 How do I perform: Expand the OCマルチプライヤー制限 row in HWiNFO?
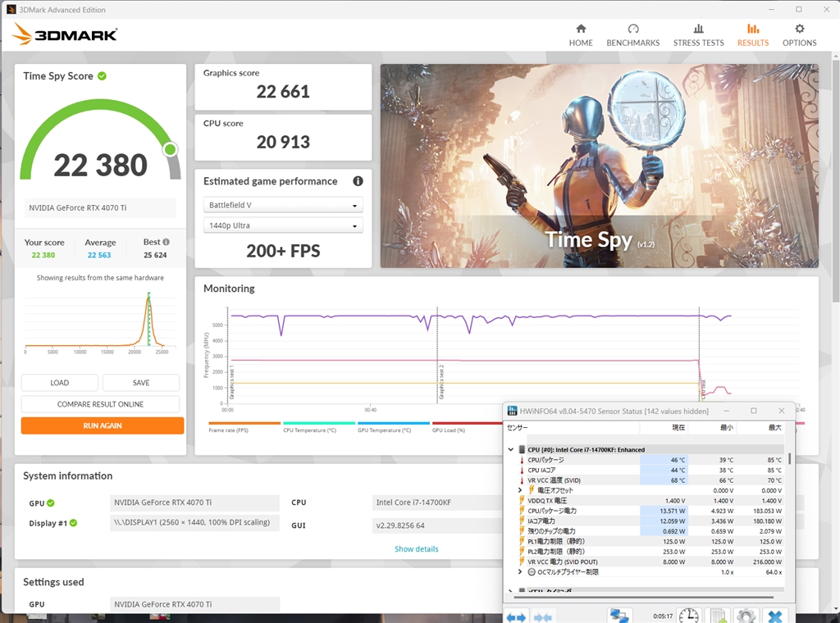[x=519, y=572]
